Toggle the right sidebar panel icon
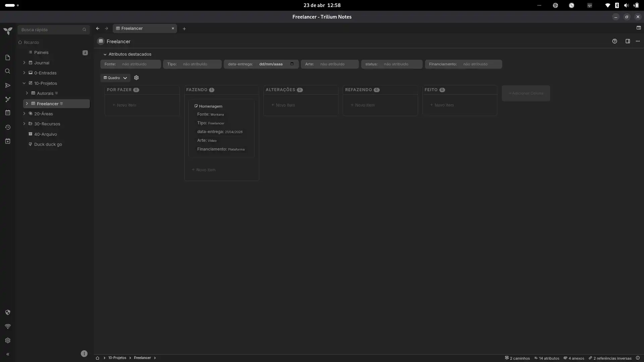The height and width of the screenshot is (362, 644). point(628,41)
